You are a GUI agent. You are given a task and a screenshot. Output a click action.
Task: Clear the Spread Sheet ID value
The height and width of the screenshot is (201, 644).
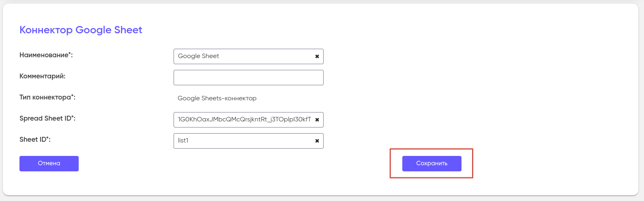(317, 120)
